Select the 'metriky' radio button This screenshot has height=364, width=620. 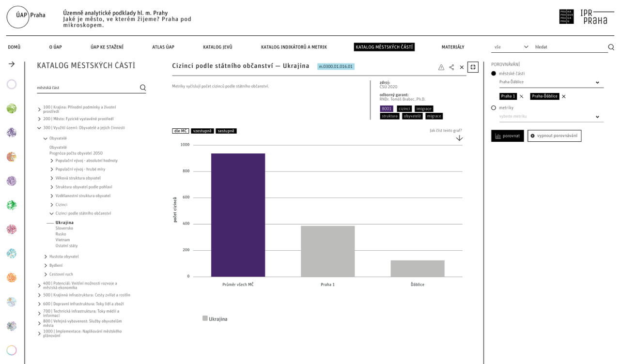[494, 108]
